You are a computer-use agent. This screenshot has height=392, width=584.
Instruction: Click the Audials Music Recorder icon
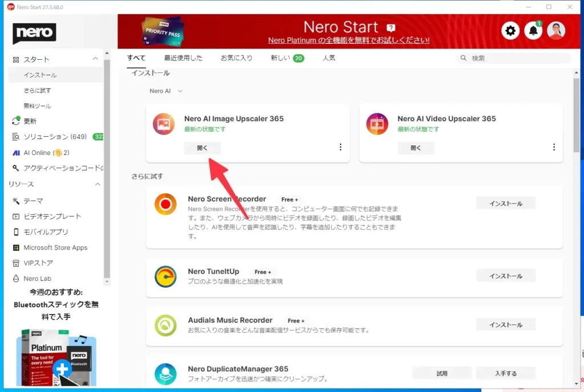point(165,325)
